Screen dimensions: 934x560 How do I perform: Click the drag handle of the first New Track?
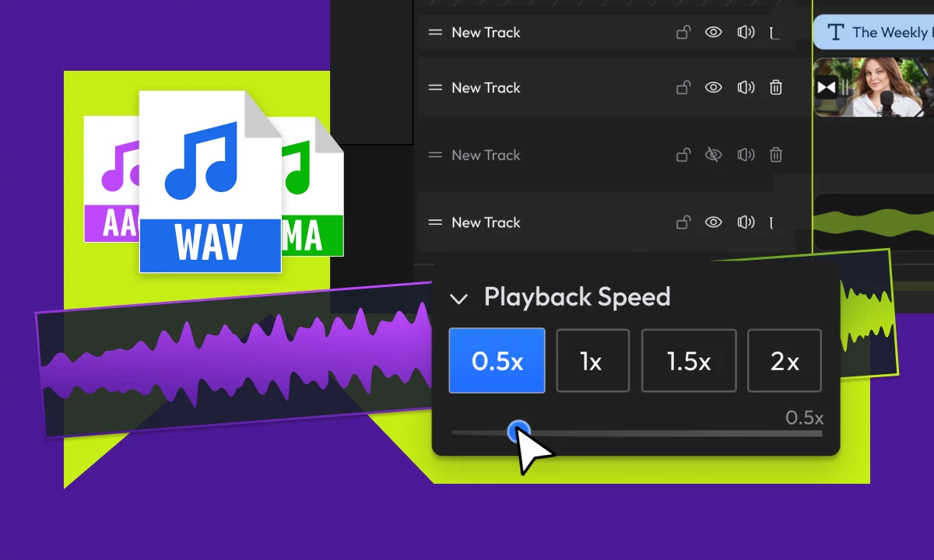(434, 32)
